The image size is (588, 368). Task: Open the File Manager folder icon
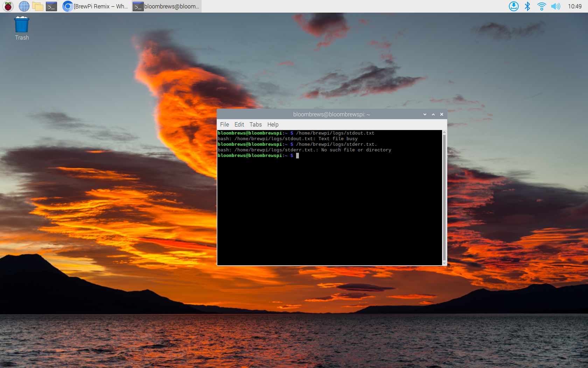tap(37, 6)
